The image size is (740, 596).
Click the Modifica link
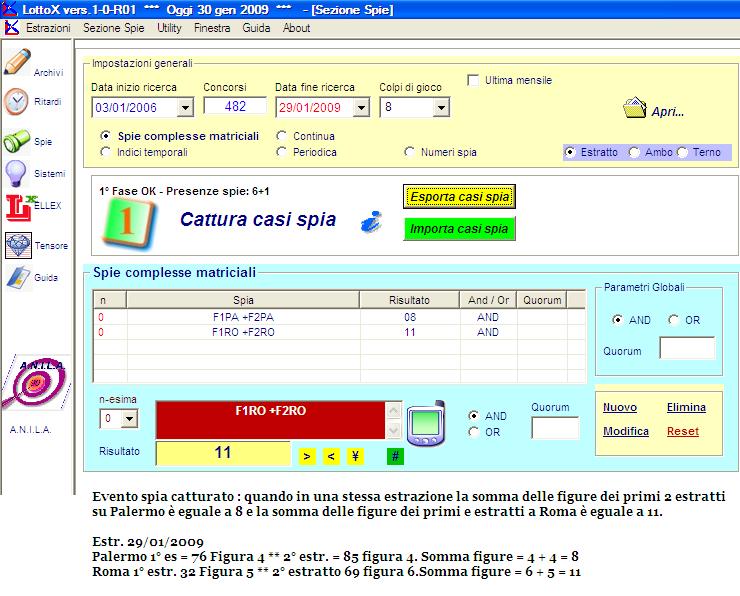point(626,431)
